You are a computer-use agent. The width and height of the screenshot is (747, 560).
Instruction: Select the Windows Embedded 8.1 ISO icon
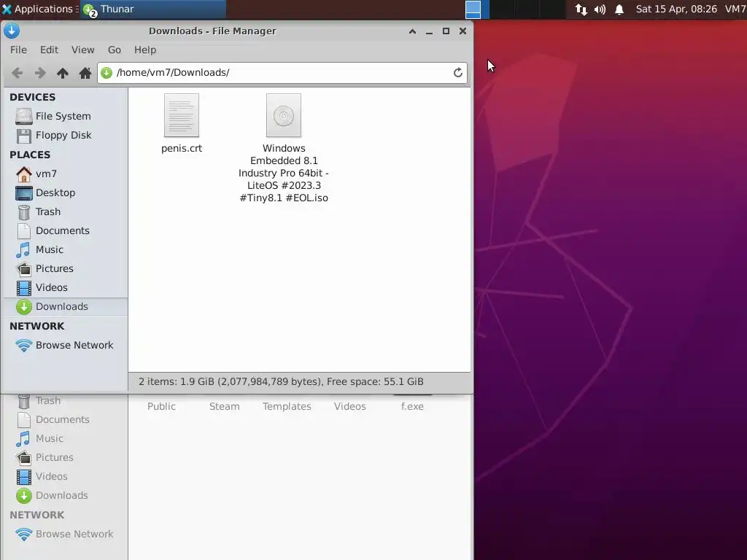(284, 115)
